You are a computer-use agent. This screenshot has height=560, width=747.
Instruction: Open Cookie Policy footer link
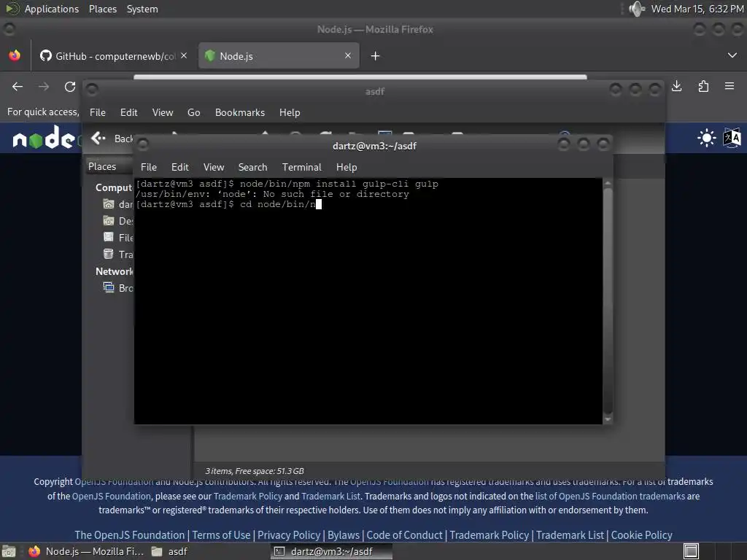coord(642,535)
